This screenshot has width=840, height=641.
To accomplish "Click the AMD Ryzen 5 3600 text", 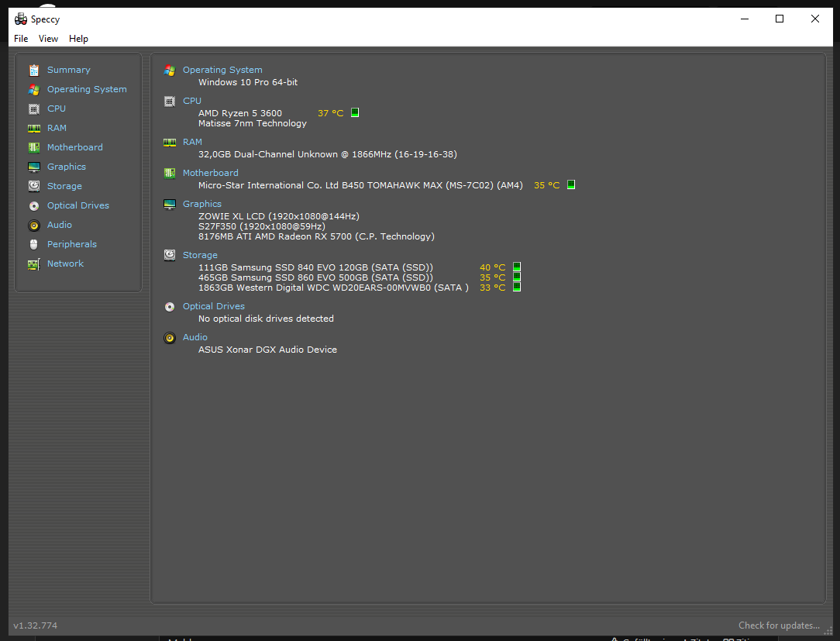I will click(x=240, y=113).
